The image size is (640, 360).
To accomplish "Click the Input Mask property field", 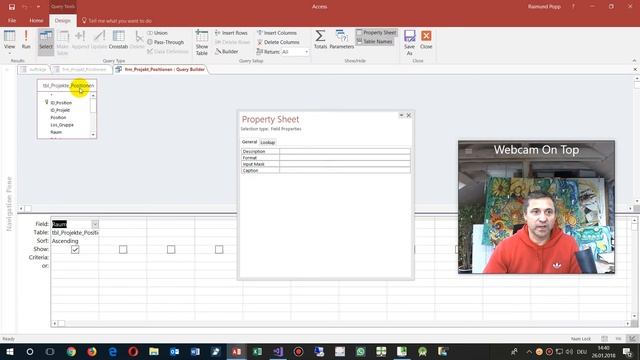I will (344, 164).
